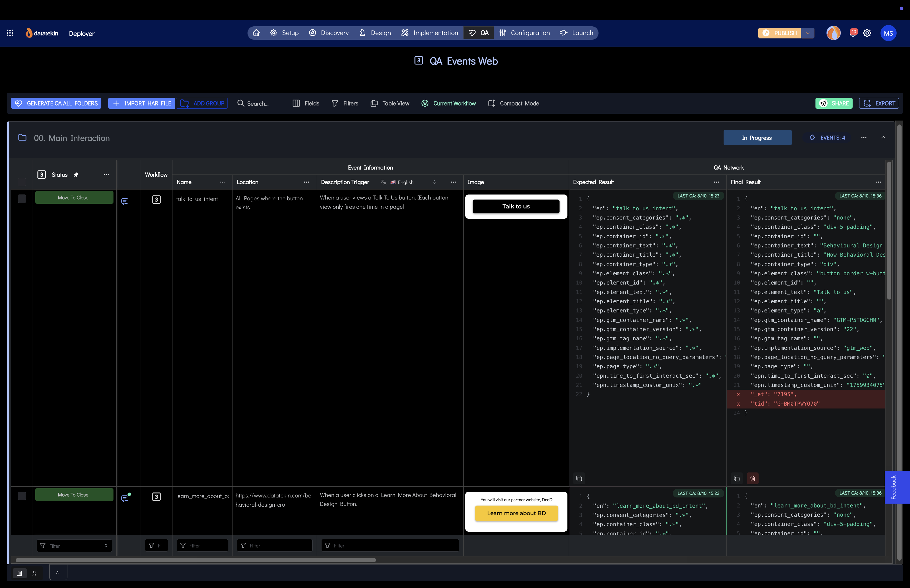Viewport: 910px width, 588px height.
Task: Delete Final Result using red trash icon
Action: [753, 479]
